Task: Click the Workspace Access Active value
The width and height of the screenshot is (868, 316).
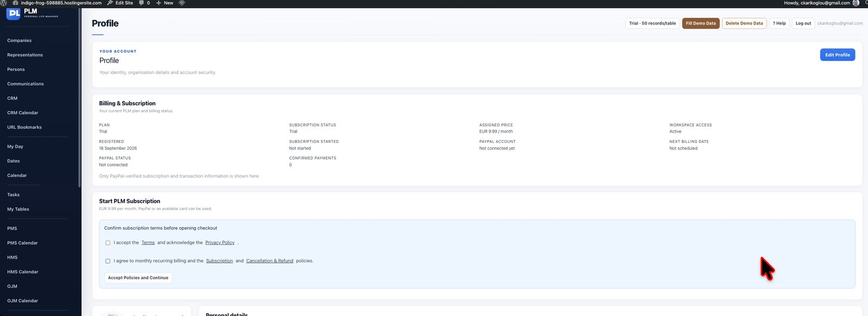Action: click(675, 131)
